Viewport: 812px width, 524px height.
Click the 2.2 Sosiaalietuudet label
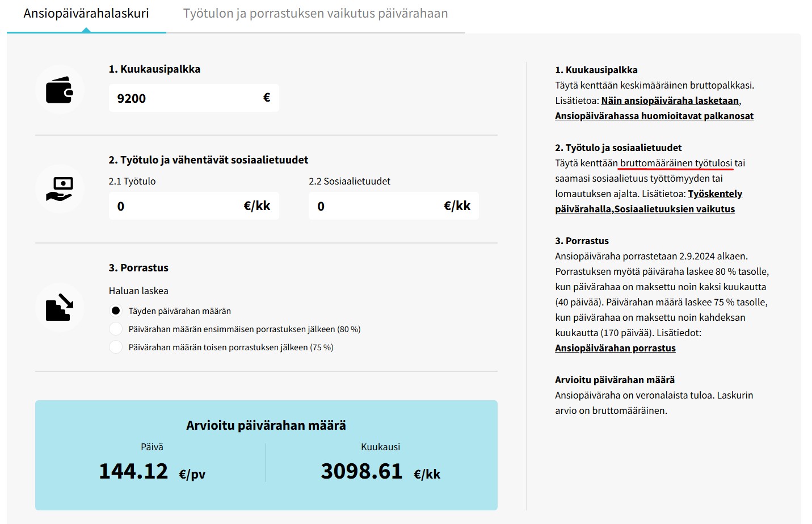pos(350,181)
